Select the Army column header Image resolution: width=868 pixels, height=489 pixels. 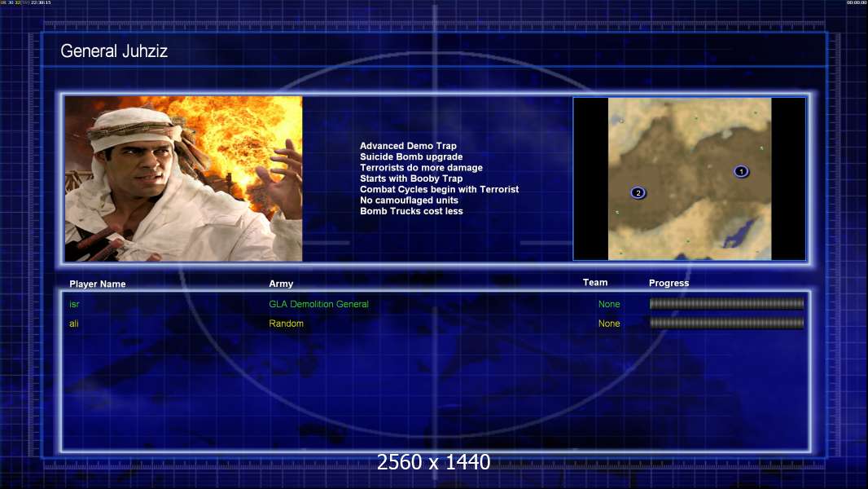point(281,284)
